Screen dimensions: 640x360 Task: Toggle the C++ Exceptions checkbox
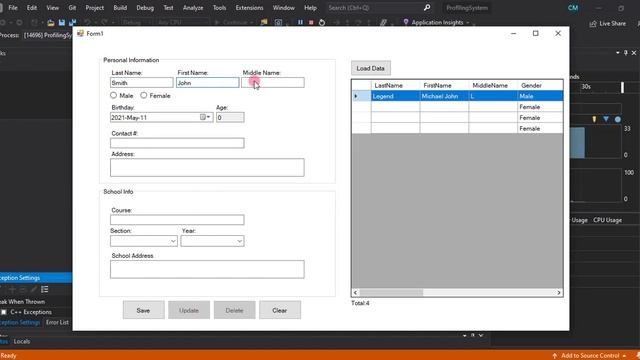4,312
